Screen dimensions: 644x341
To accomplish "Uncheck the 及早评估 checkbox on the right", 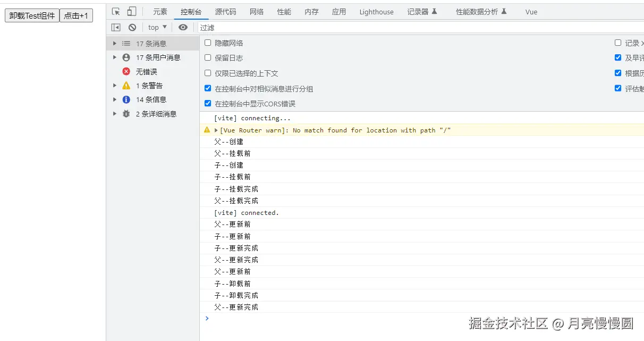I will [x=618, y=57].
